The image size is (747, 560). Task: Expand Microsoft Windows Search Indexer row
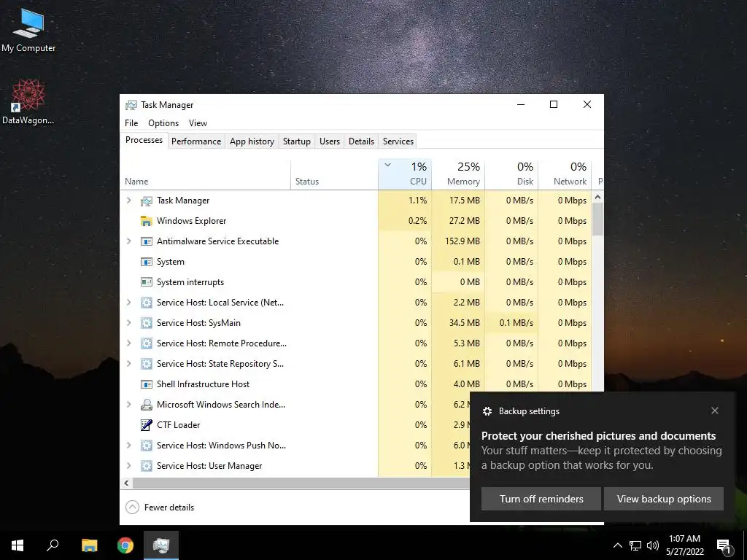(x=128, y=405)
